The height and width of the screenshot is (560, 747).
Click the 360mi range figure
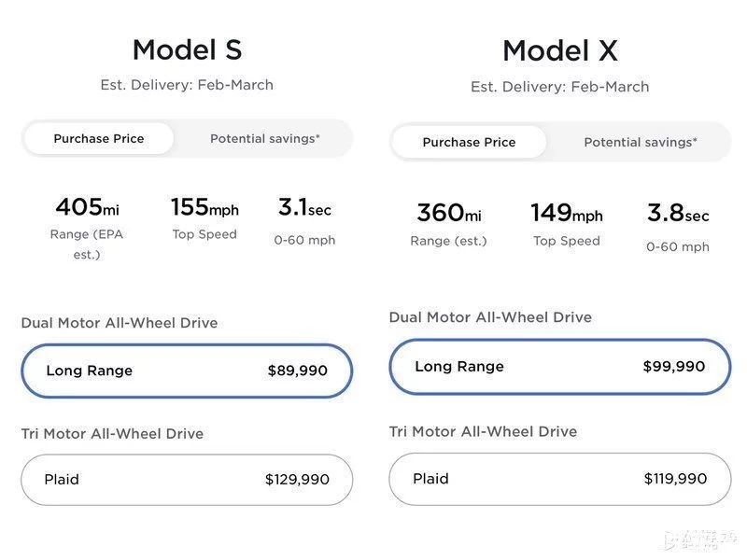(448, 214)
